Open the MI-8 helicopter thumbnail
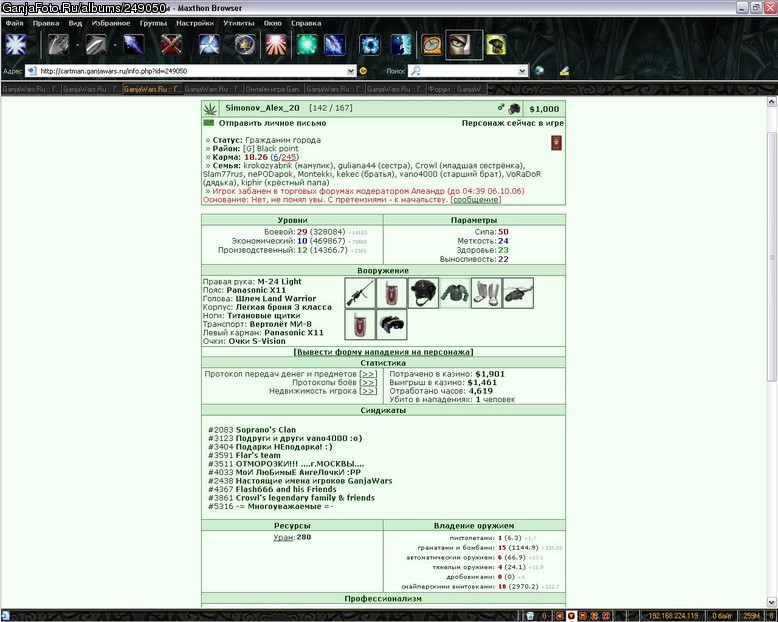The width and height of the screenshot is (778, 622). (x=518, y=293)
